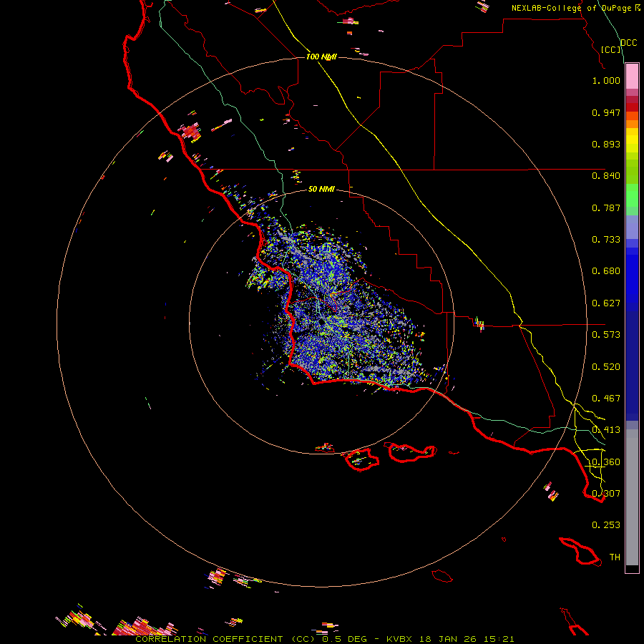Click the radar site dot at ring center
This screenshot has height=644, width=644.
pyautogui.click(x=321, y=322)
